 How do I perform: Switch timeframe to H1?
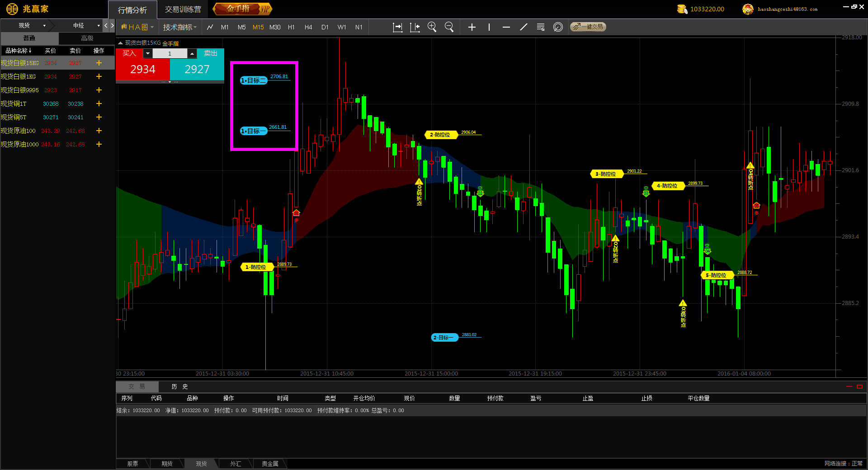291,27
